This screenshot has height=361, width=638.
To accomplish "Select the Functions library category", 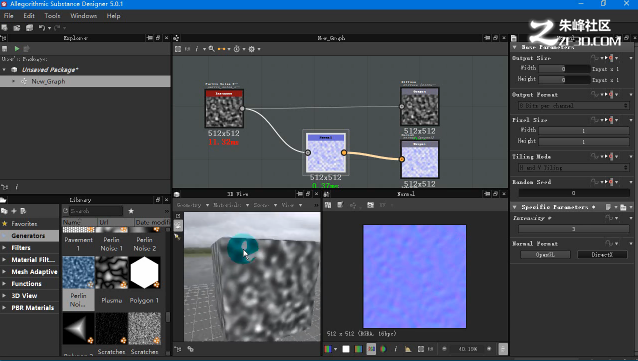I will click(x=26, y=284).
